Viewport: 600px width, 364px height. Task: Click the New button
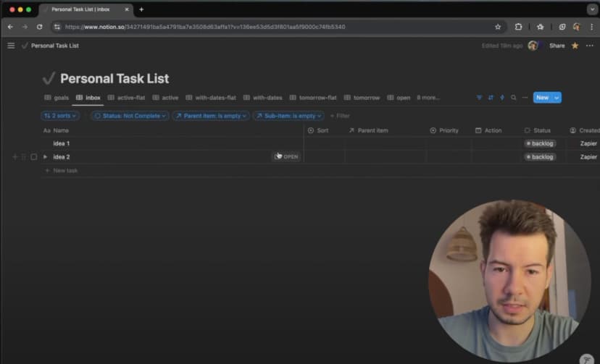(542, 98)
